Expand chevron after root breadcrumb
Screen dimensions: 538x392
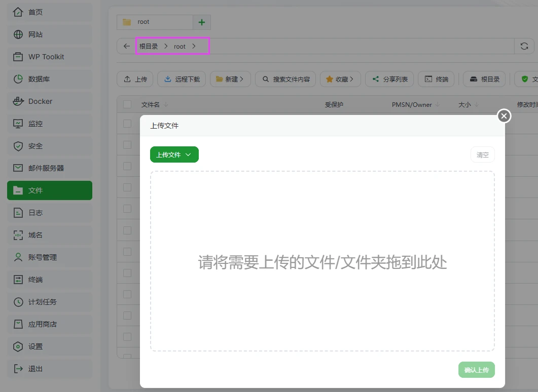point(194,46)
